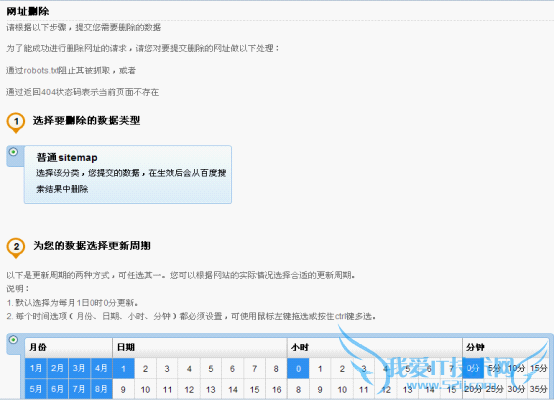Choose day 2 in the 日期 column
Viewport: 554px width, 400px height.
[x=145, y=369]
